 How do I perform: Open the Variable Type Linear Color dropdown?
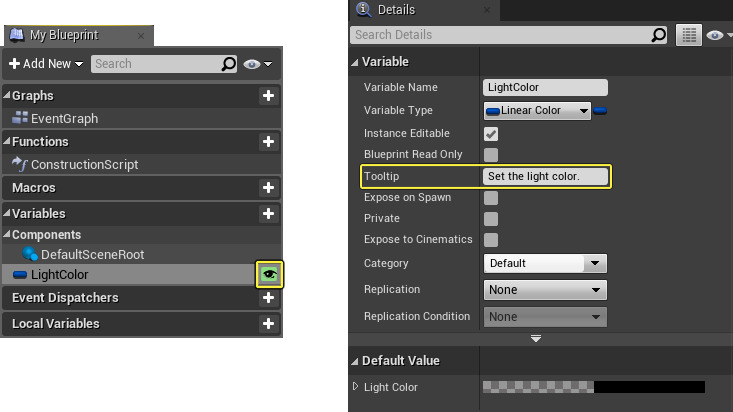click(537, 111)
